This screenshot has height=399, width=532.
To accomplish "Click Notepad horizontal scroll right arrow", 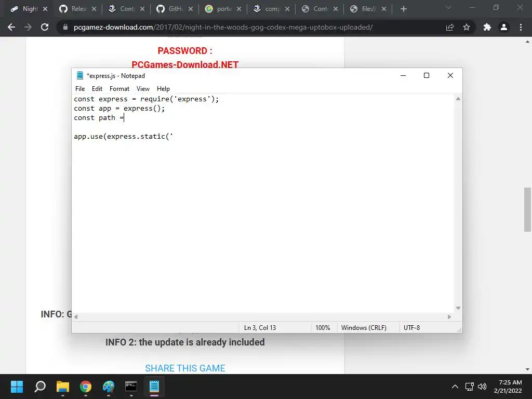I will click(449, 316).
